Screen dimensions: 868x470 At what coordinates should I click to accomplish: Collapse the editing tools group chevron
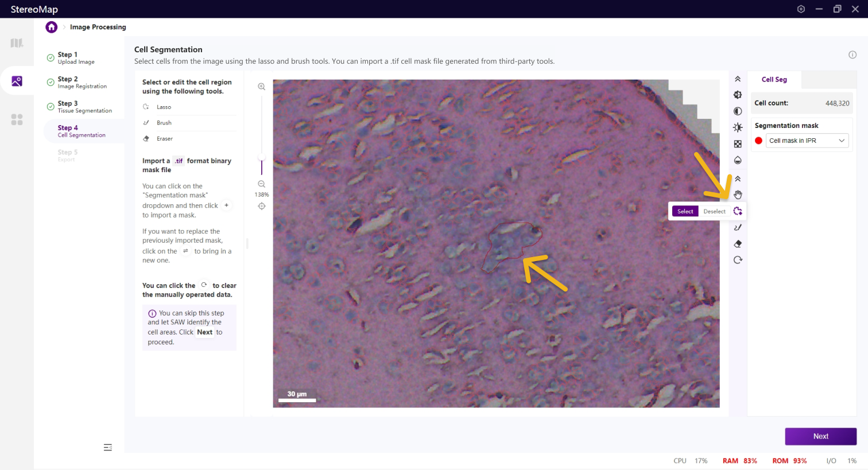tap(738, 179)
